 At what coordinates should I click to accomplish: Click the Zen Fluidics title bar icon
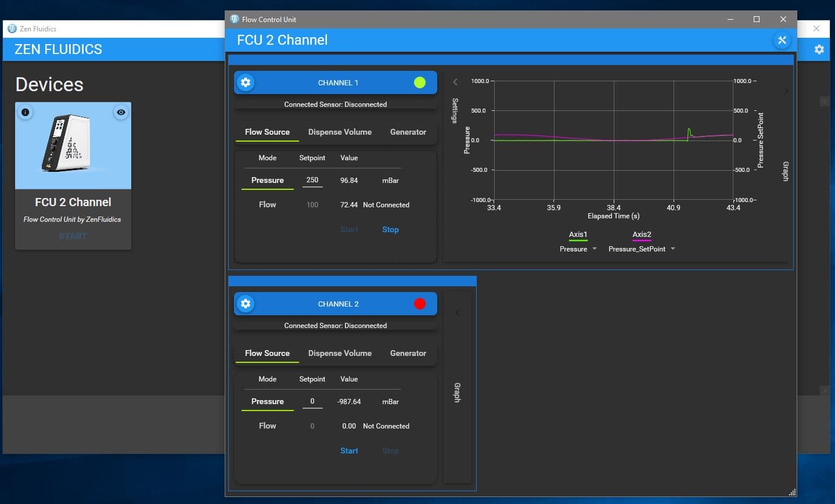(12, 28)
